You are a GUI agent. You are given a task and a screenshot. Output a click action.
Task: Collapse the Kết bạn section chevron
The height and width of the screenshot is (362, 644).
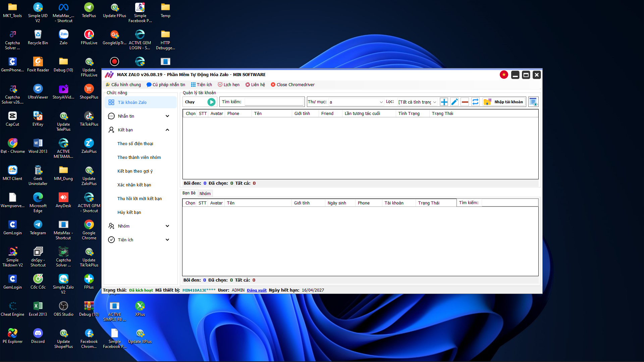point(167,130)
